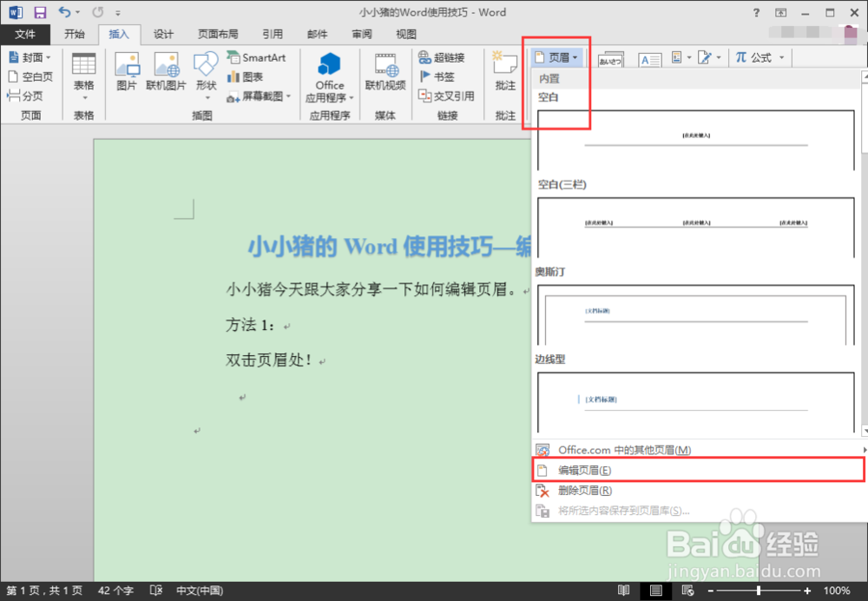Image resolution: width=868 pixels, height=601 pixels.
Task: Open the Quick Parts dropdown
Action: 681,57
